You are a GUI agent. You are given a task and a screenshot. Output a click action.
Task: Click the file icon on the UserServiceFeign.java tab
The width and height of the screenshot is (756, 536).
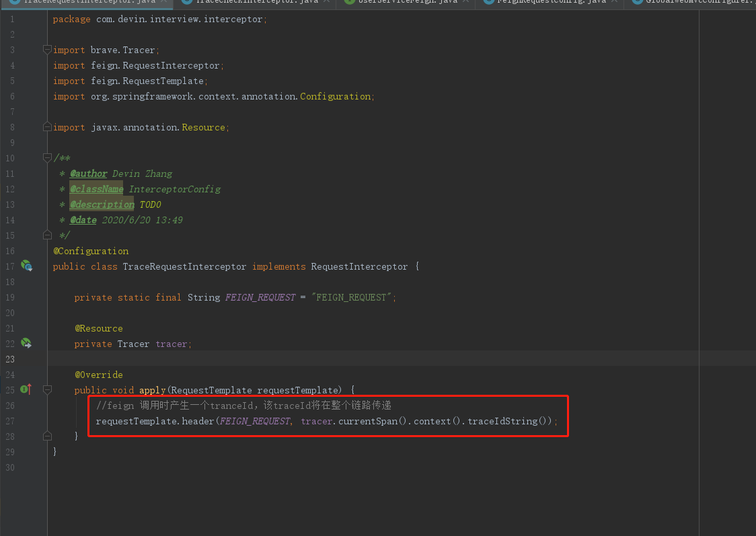[349, 2]
